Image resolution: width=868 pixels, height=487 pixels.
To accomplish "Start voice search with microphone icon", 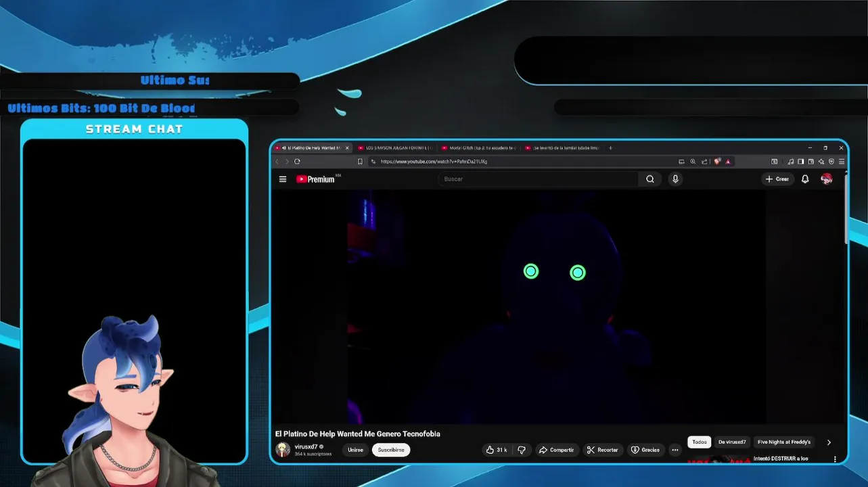I will click(675, 179).
